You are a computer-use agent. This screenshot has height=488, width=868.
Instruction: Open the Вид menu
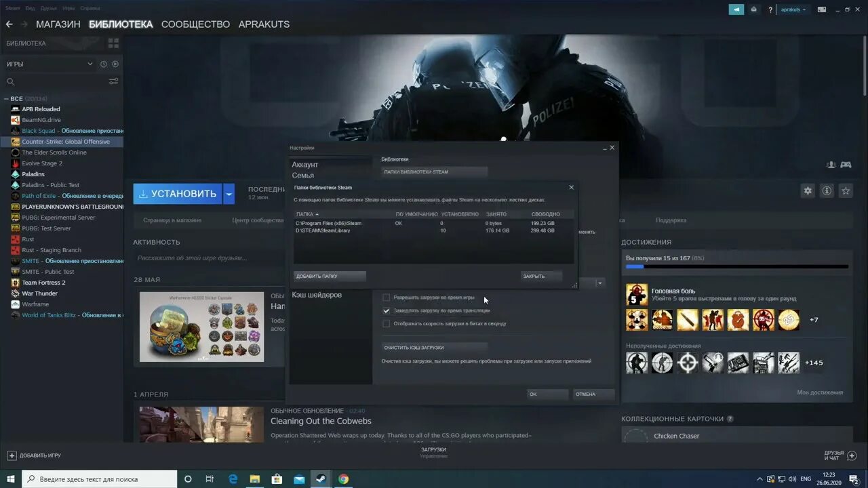tap(31, 8)
